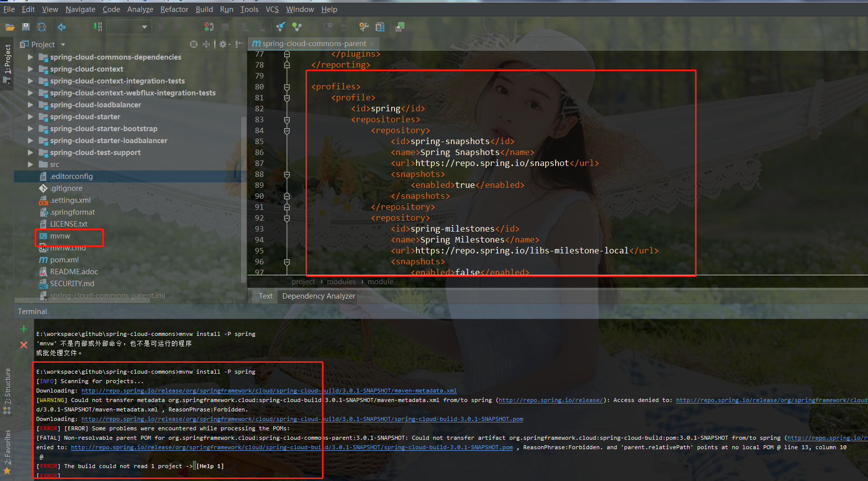Click the Build project binary icon
The height and width of the screenshot is (481, 868).
click(x=98, y=27)
